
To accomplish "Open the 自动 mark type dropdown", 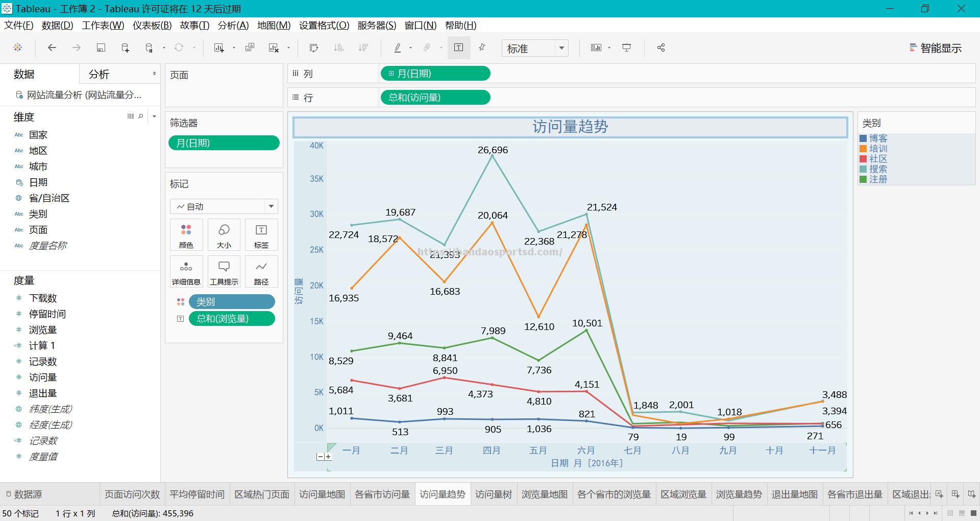I will pyautogui.click(x=224, y=206).
